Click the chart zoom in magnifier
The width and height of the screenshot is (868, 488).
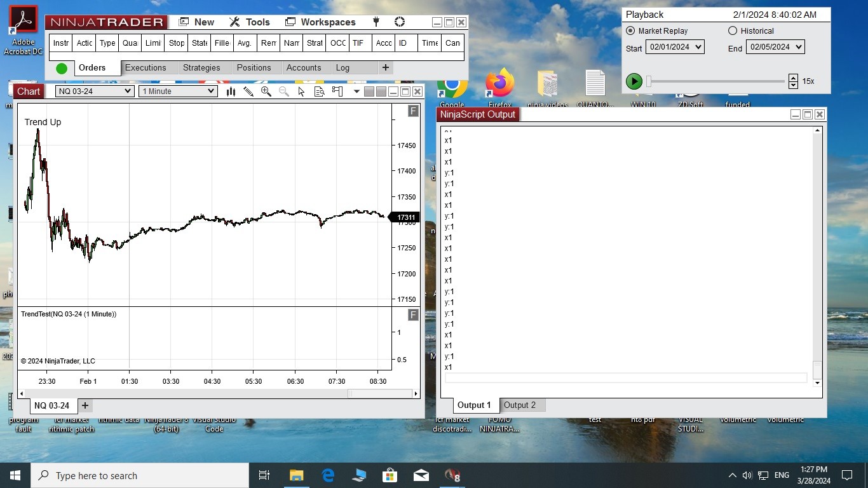point(266,91)
